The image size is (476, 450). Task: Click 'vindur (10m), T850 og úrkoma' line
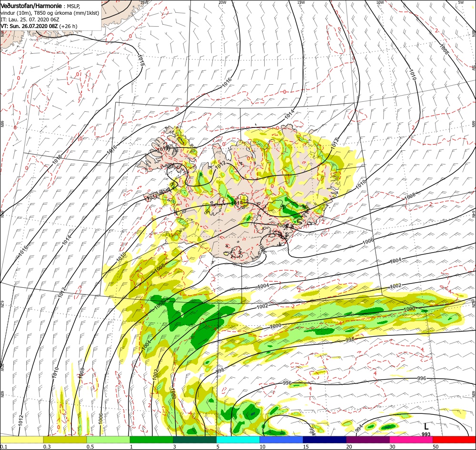click(x=50, y=13)
